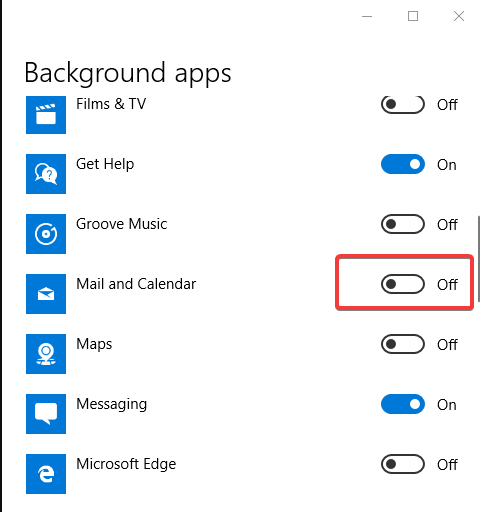Click the Groove Music disc icon

[x=46, y=234]
